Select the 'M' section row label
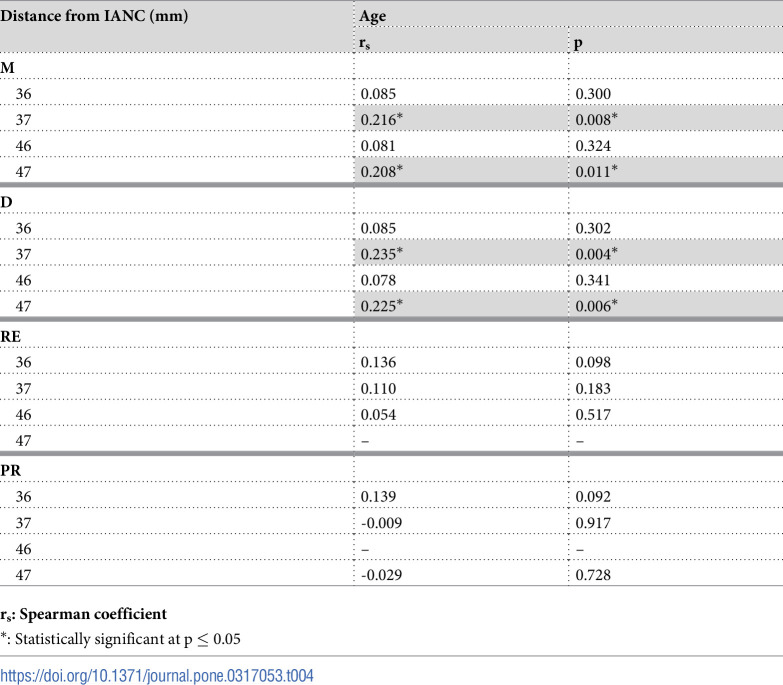The height and width of the screenshot is (685, 783). click(x=7, y=67)
